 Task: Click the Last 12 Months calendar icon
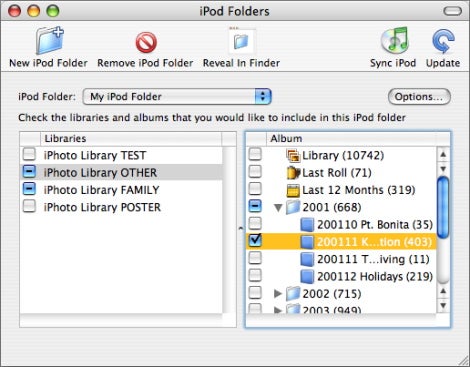point(293,190)
